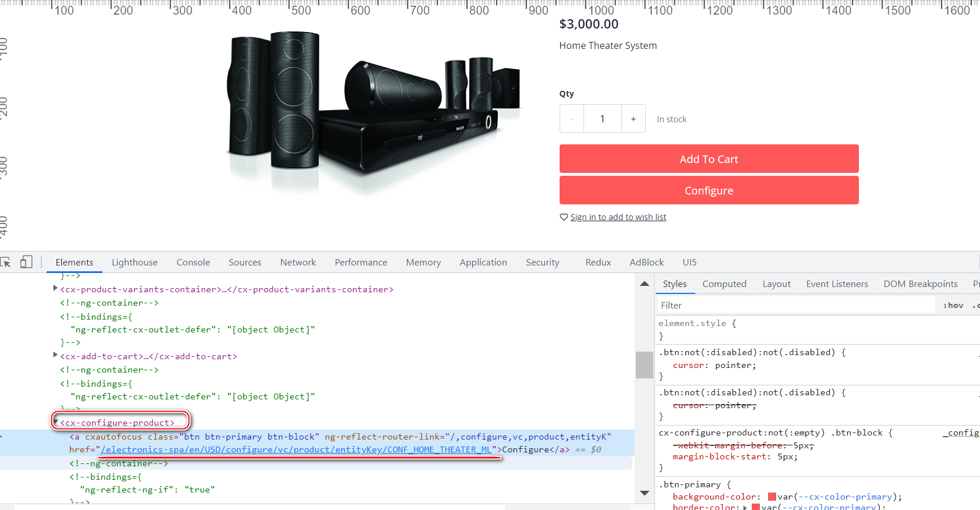980x510 pixels.
Task: Switch to the Performance tab
Action: 361,263
